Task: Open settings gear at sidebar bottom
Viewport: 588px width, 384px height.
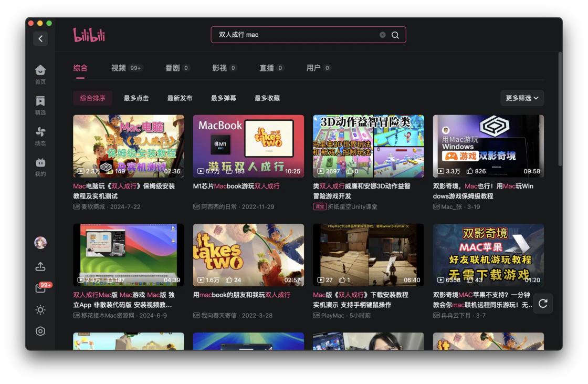Action: (40, 331)
